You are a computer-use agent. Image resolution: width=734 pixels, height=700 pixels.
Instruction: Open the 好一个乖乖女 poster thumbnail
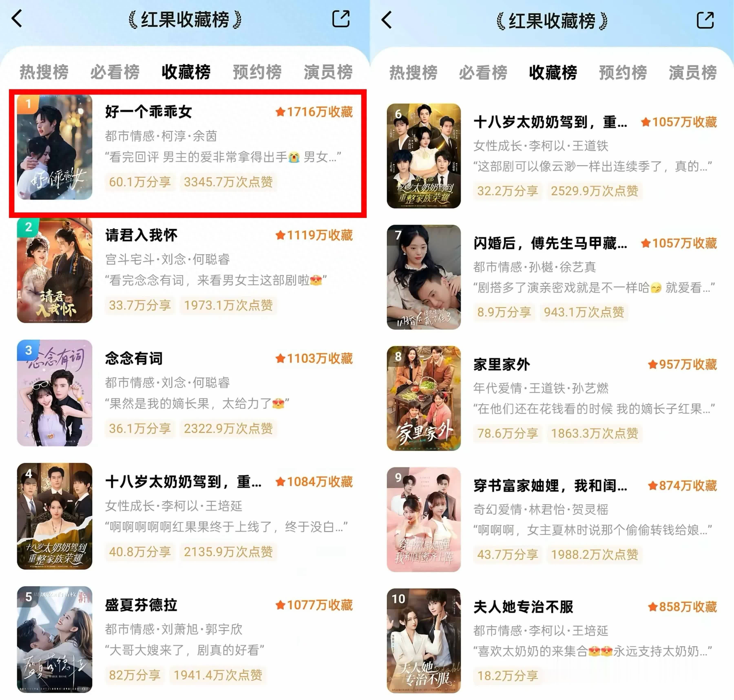[54, 147]
